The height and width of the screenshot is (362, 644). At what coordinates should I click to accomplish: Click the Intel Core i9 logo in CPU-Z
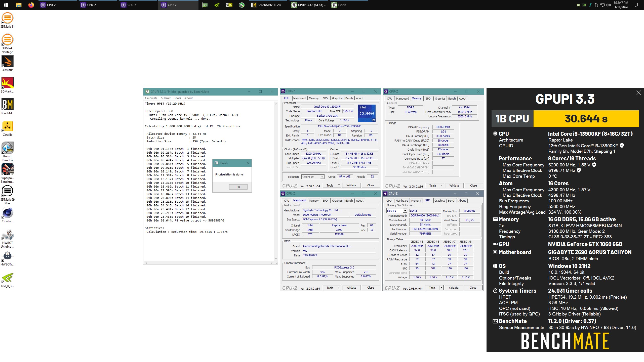(x=367, y=113)
